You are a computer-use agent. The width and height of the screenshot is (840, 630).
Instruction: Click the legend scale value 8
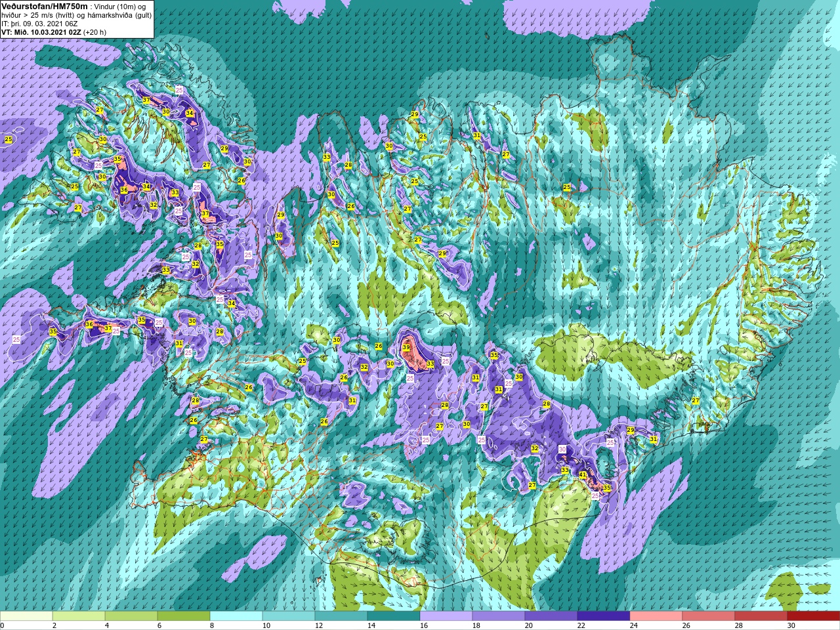coord(213,625)
